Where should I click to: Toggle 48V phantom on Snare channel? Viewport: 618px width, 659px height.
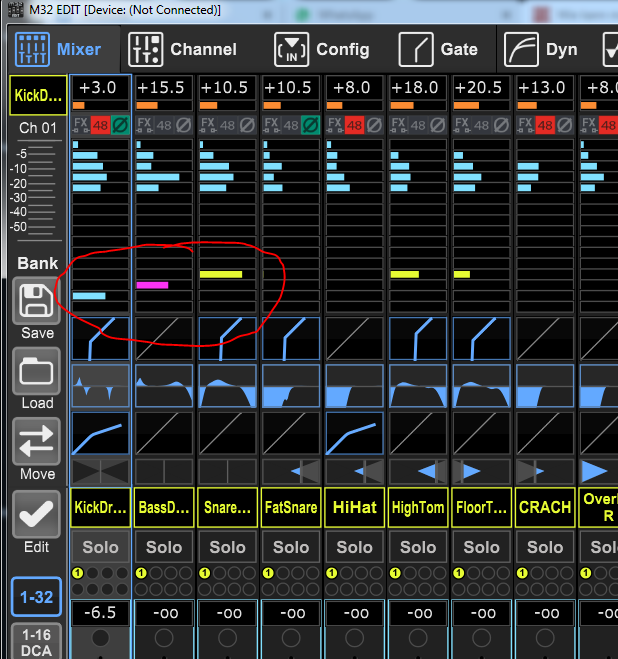228,125
